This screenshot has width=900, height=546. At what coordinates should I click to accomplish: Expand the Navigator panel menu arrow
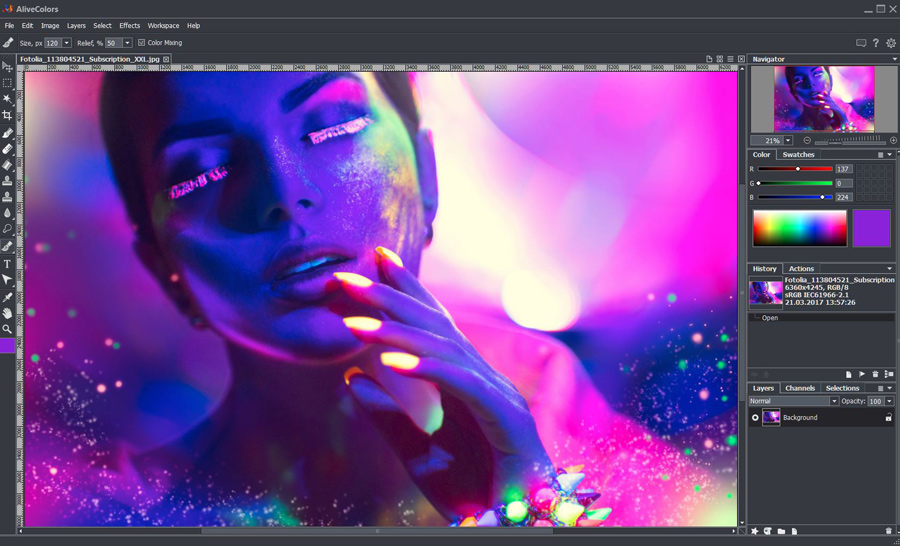(894, 59)
